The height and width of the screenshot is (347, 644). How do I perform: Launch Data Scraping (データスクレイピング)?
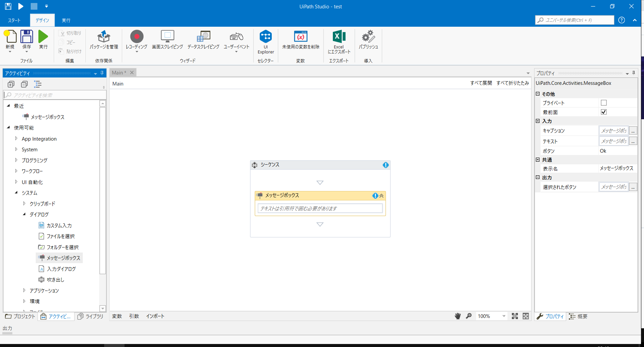point(203,40)
